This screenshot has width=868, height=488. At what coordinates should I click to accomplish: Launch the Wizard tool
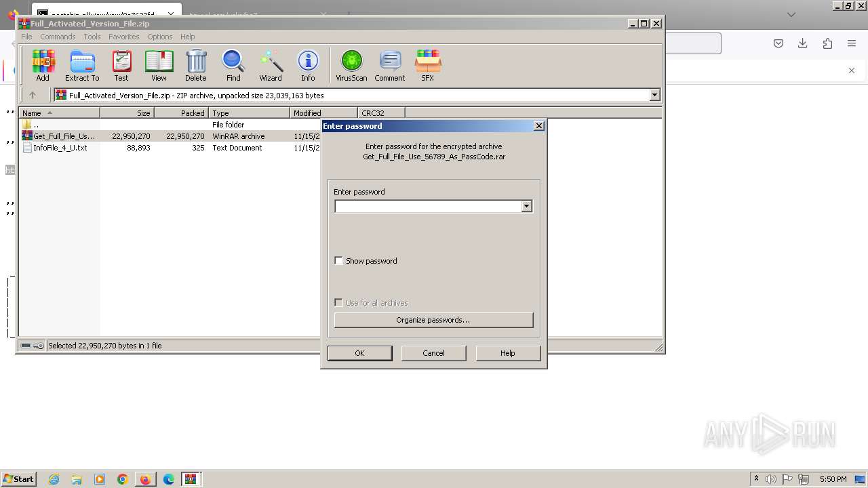point(271,66)
